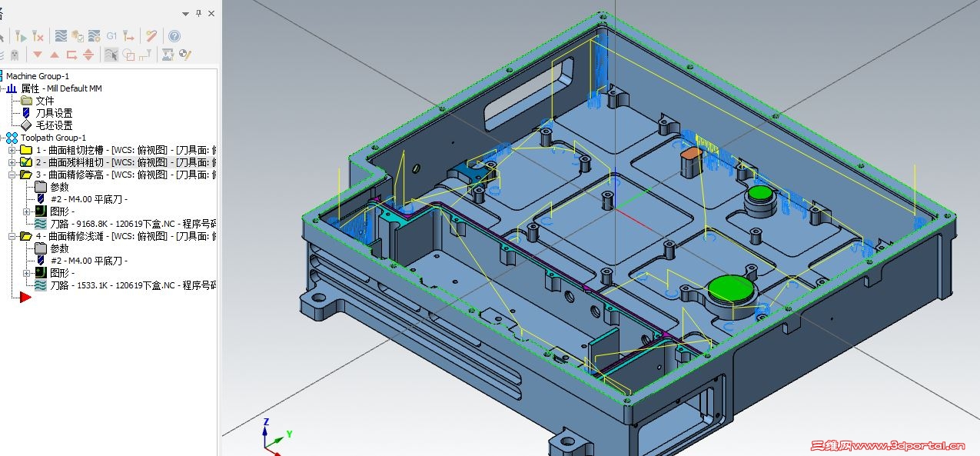This screenshot has width=980, height=456.
Task: Click the eraser delete-all operations icon
Action: point(151,36)
